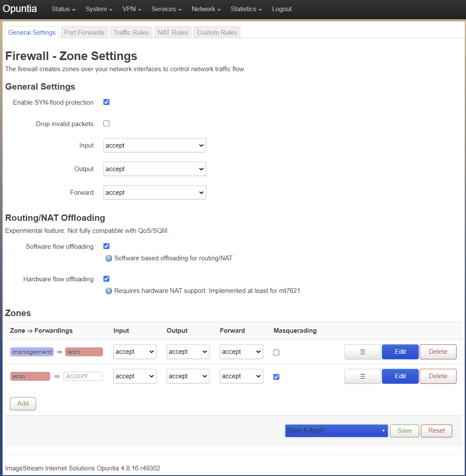Click wan forwarding badge in management row
This screenshot has height=476, width=466.
pos(84,352)
